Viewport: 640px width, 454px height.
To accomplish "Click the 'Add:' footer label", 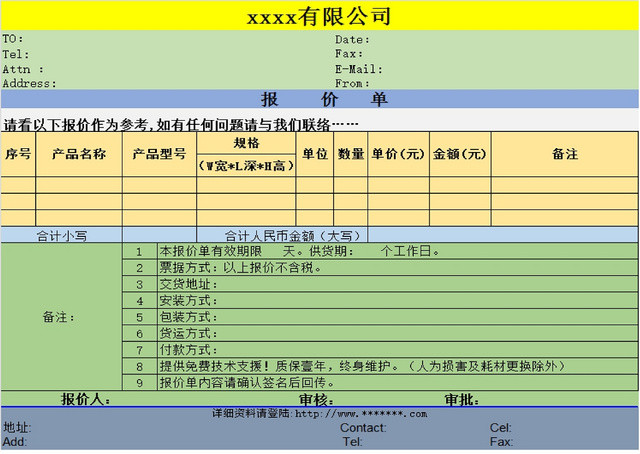I will pos(15,442).
